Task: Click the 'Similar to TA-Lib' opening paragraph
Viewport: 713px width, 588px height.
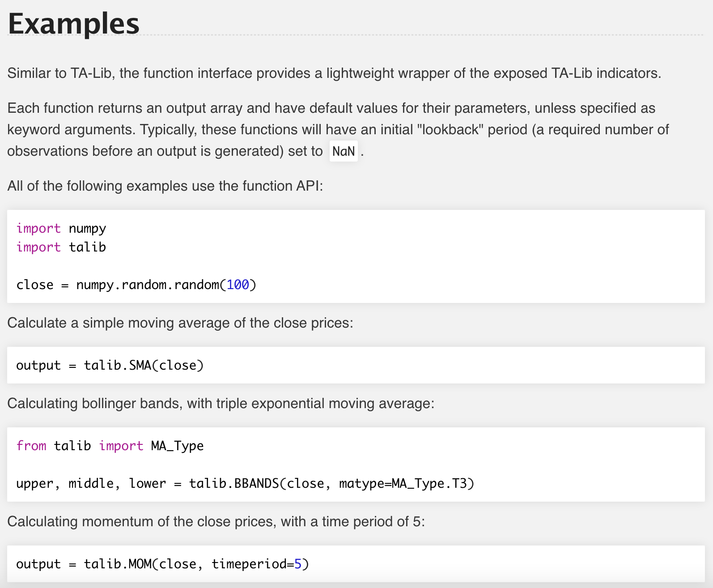Action: pos(334,73)
